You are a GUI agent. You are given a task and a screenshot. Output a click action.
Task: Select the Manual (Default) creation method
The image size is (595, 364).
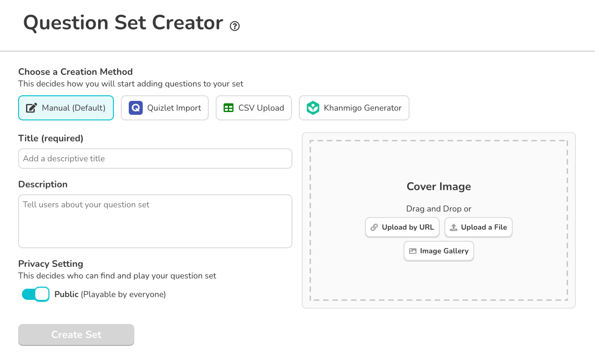pyautogui.click(x=66, y=107)
